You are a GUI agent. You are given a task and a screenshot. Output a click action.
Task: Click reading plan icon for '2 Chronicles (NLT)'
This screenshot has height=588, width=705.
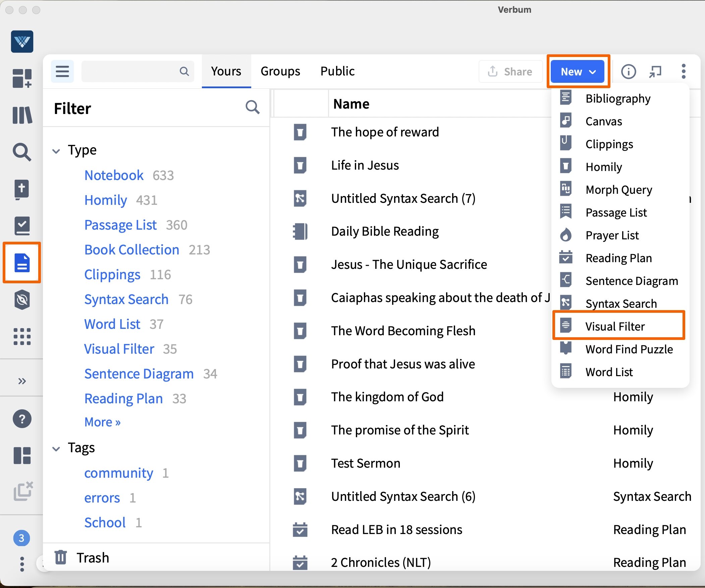(300, 563)
